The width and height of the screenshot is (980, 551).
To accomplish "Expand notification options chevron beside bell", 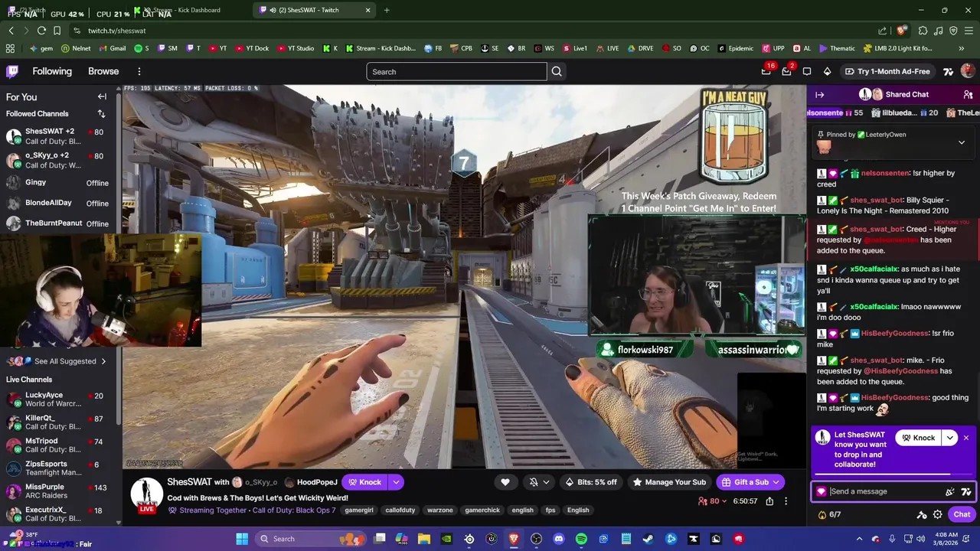I will click(x=546, y=482).
